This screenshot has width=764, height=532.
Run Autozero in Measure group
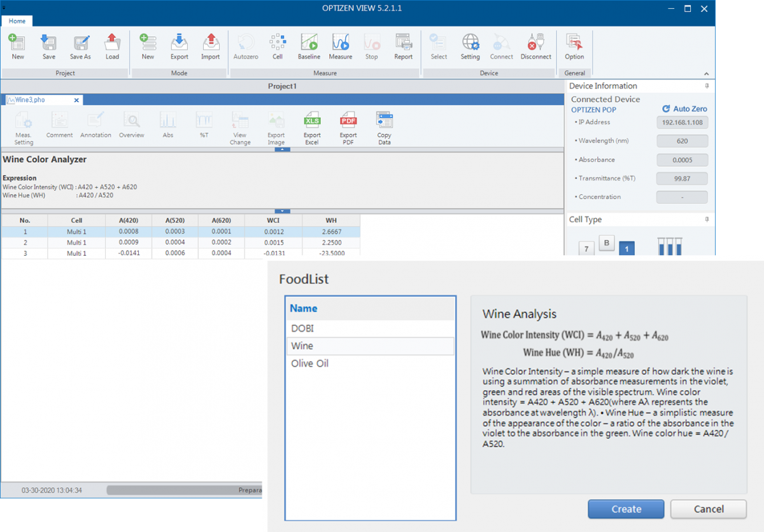click(x=246, y=47)
